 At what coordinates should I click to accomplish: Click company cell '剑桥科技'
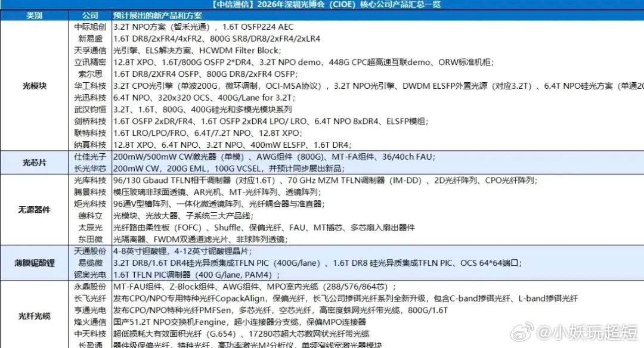[x=90, y=122]
